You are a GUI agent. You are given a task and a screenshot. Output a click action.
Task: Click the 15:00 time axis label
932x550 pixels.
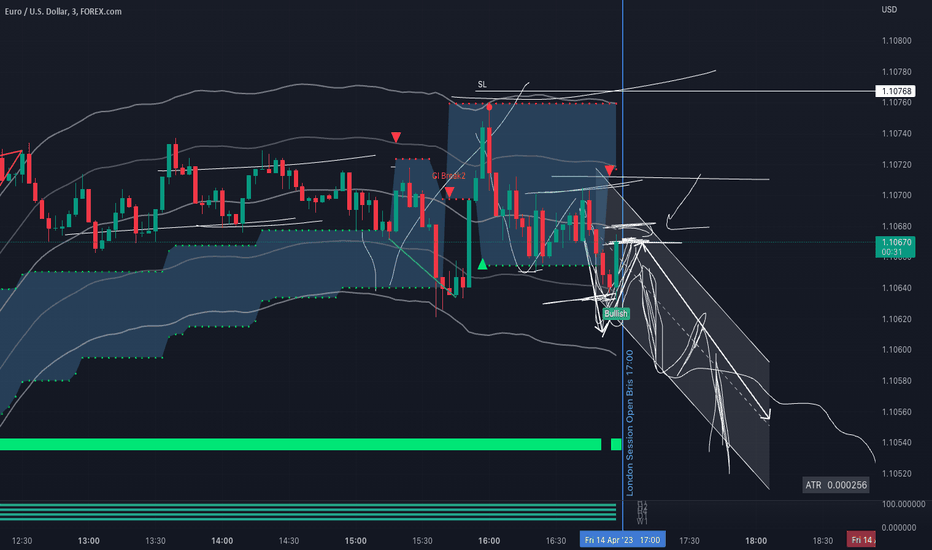click(355, 540)
